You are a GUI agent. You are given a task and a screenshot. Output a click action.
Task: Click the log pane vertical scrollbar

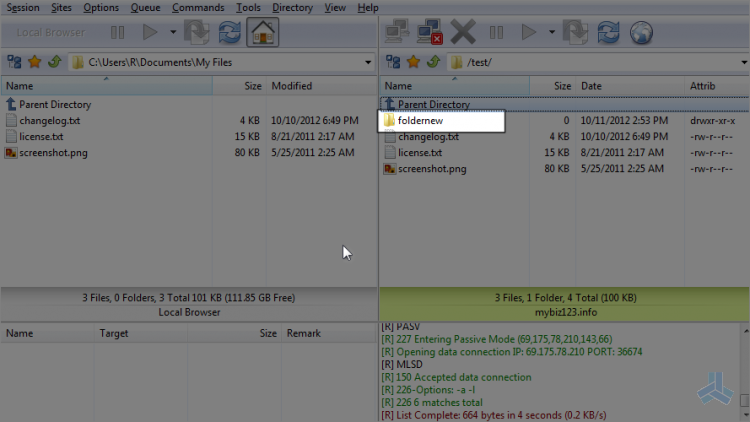pyautogui.click(x=745, y=372)
